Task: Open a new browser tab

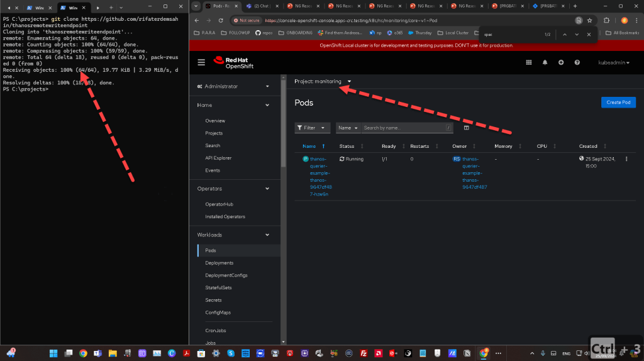Action: tap(575, 6)
